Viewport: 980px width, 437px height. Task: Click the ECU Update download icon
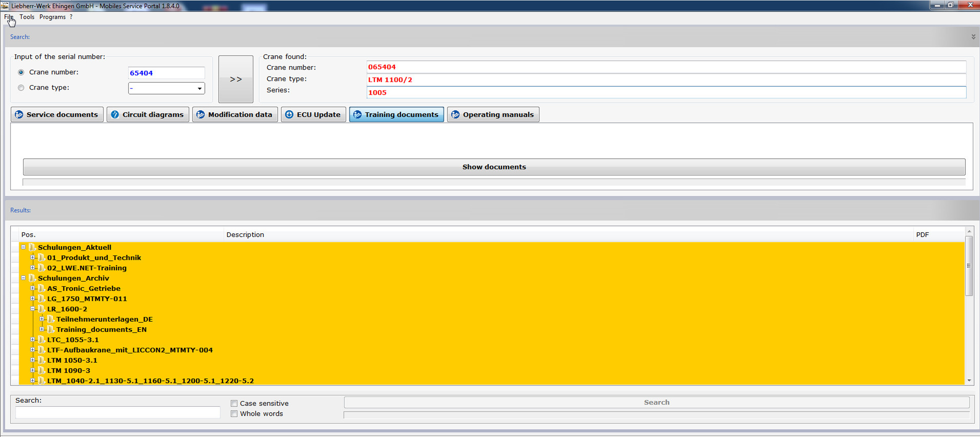[289, 114]
